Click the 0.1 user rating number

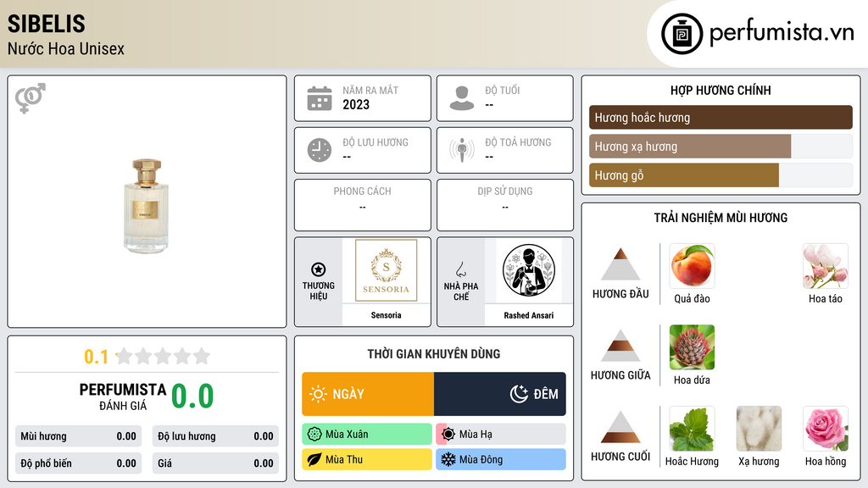coord(96,357)
